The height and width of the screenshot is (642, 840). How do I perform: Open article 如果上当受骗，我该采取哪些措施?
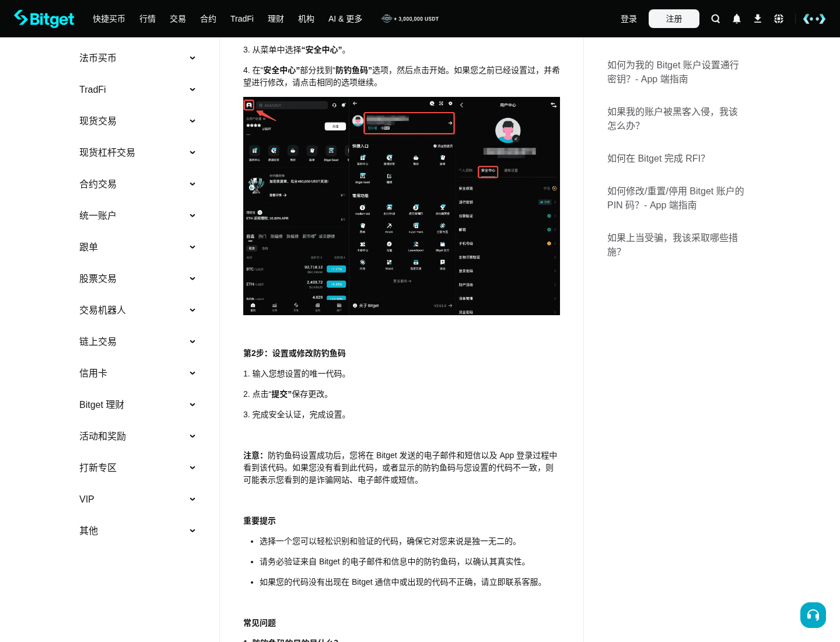pyautogui.click(x=673, y=245)
